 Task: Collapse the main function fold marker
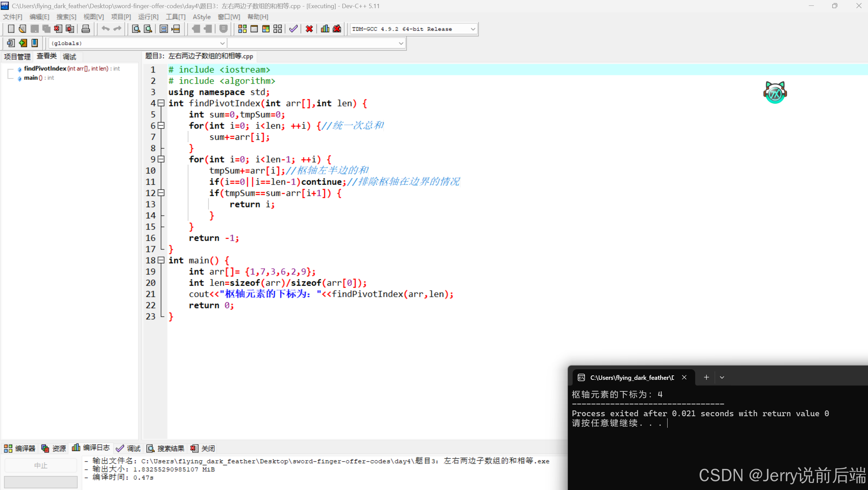161,260
